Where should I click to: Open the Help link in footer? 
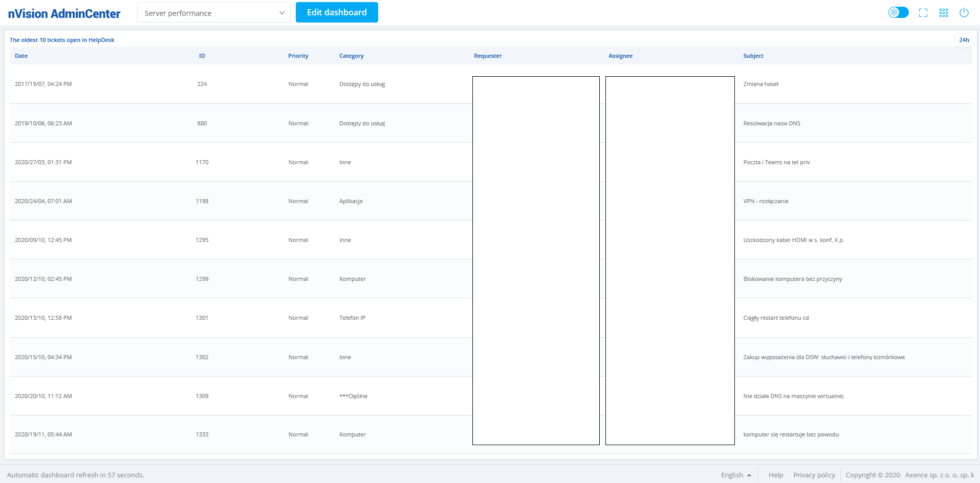[x=776, y=475]
